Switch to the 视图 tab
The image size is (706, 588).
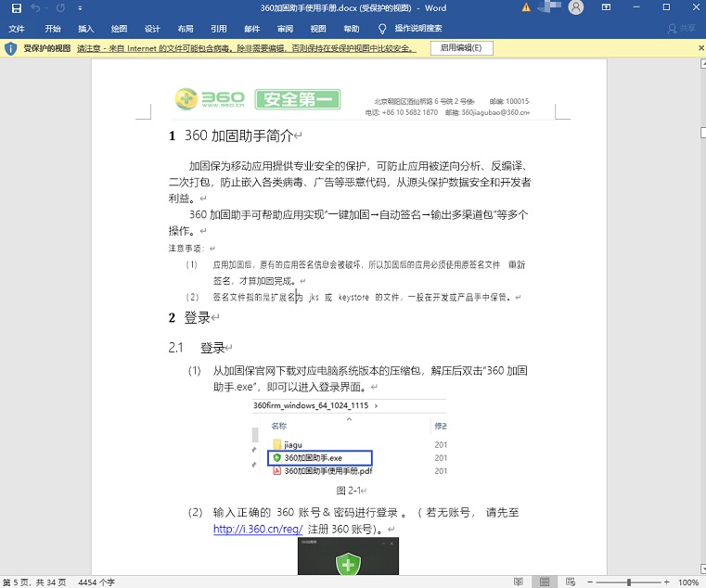[x=318, y=29]
